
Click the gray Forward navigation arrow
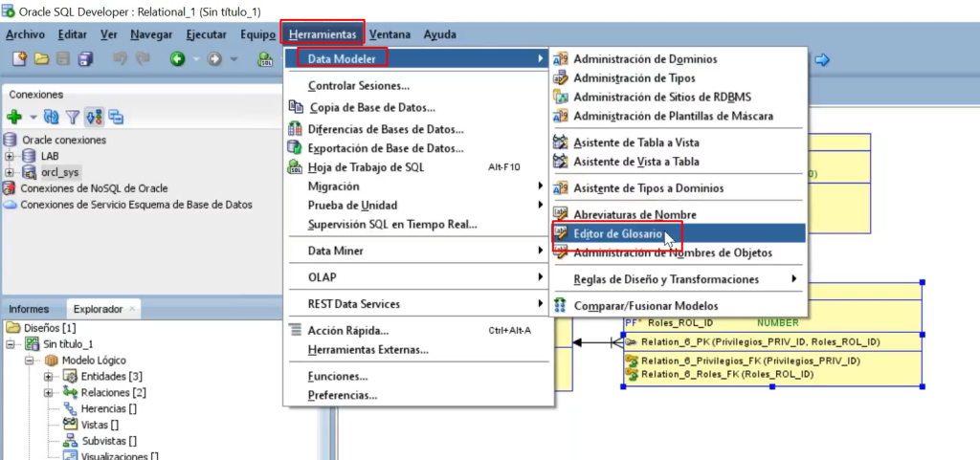(x=215, y=59)
